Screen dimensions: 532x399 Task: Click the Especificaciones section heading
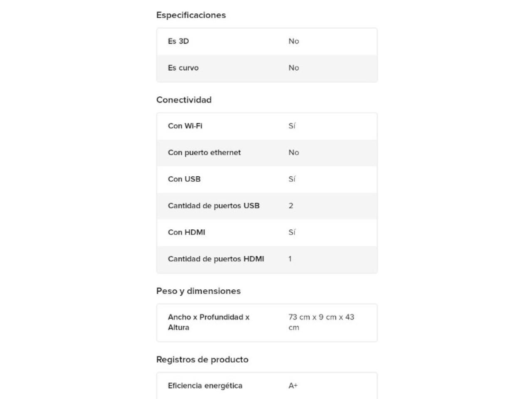click(191, 15)
